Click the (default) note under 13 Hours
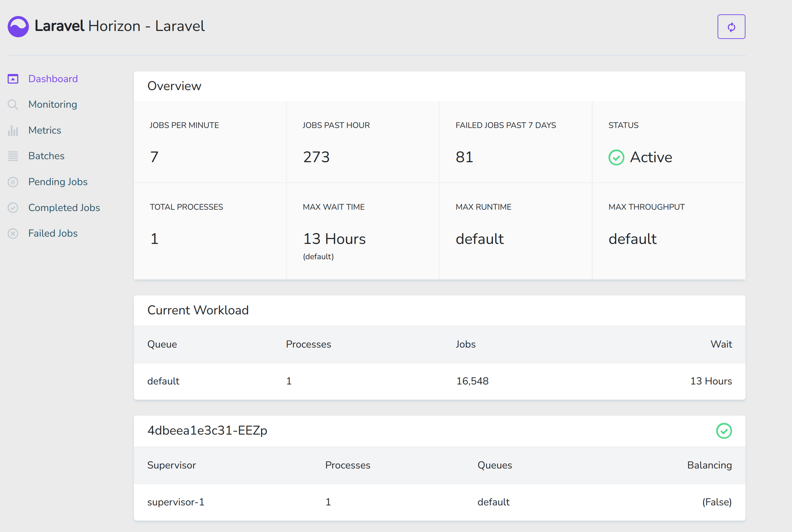Screen dimensions: 792x532 click(318, 256)
